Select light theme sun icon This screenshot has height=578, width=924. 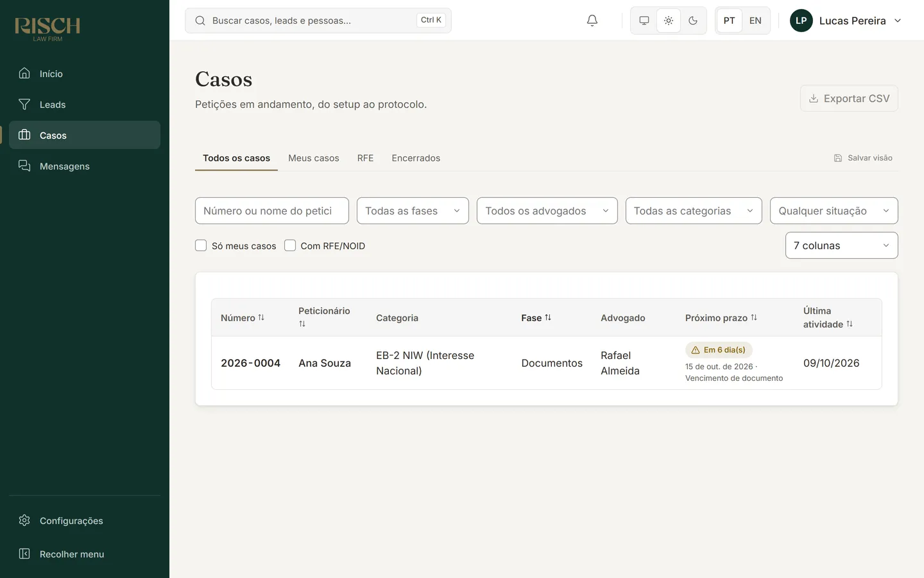click(669, 21)
